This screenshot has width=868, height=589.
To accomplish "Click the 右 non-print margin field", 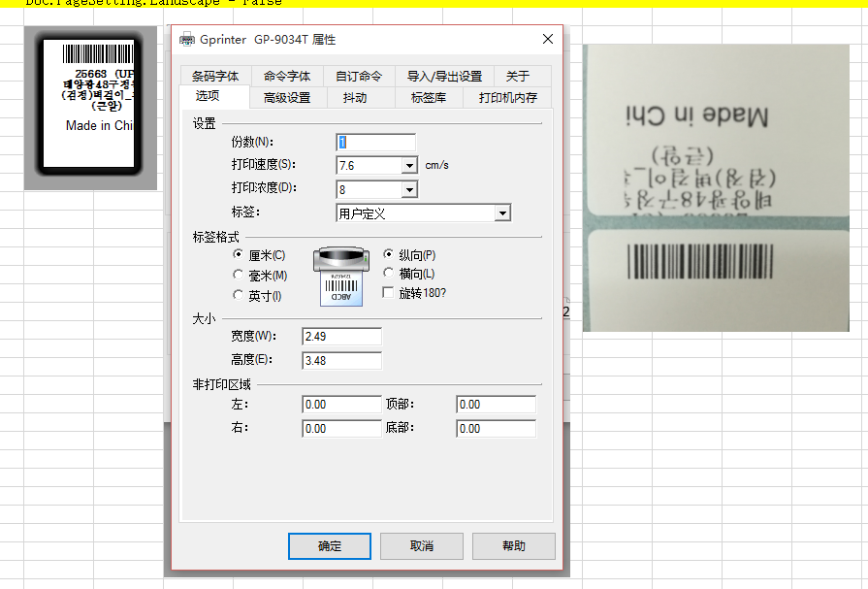I will click(341, 428).
